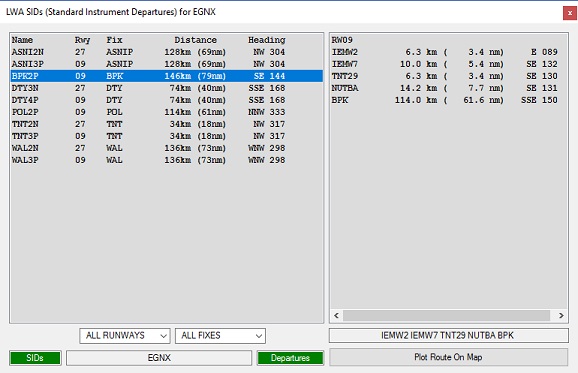Select the TNT2N SID row
The image size is (578, 373).
coord(167,124)
